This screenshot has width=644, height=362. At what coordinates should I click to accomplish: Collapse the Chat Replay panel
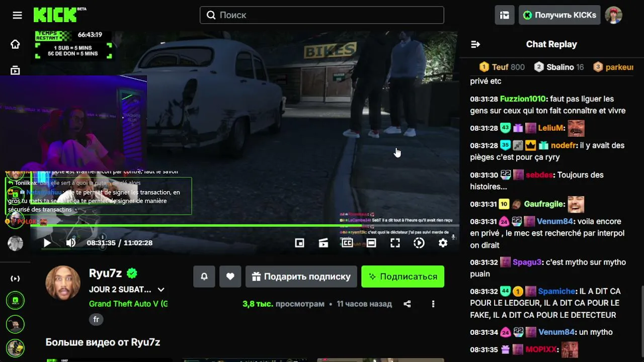[475, 44]
